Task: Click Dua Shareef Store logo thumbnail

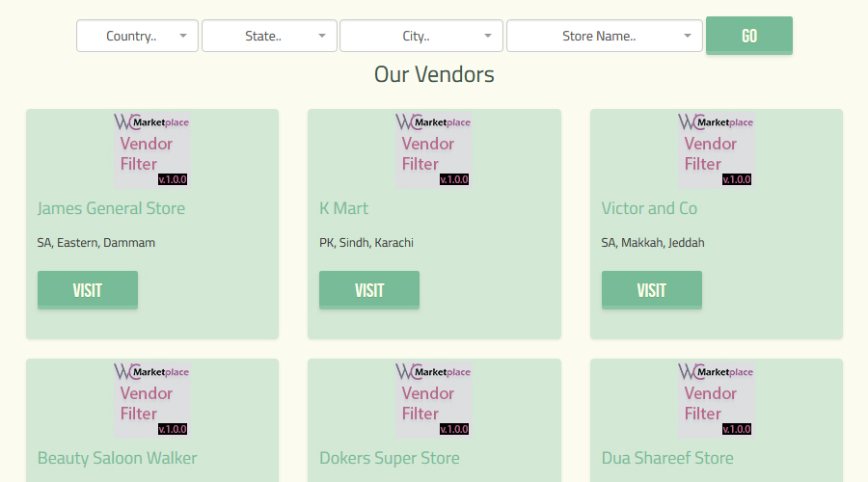Action: point(716,399)
